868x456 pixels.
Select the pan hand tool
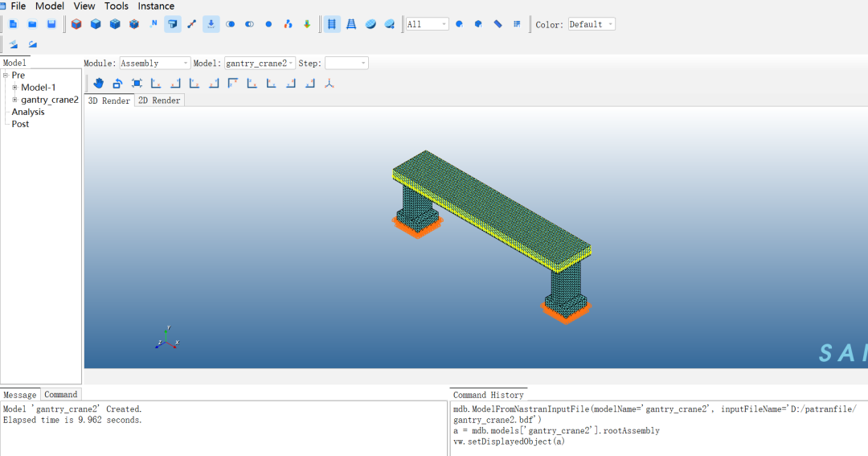coord(99,83)
